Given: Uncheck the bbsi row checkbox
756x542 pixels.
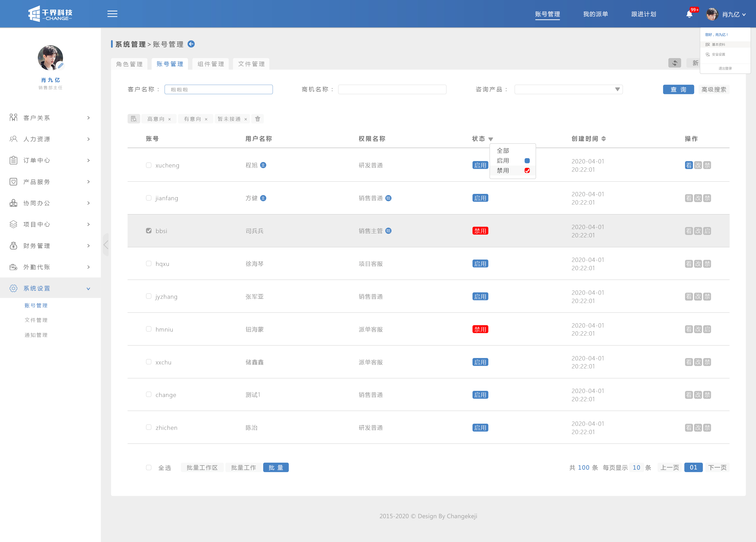Looking at the screenshot, I should tap(149, 231).
